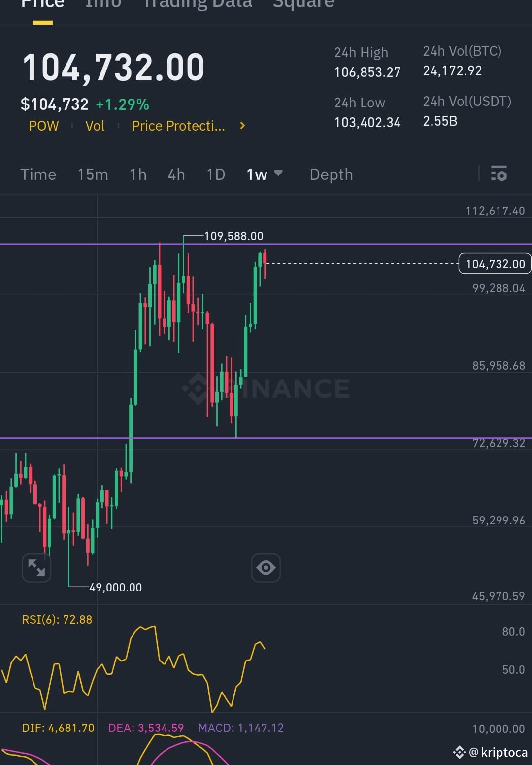The height and width of the screenshot is (765, 532).
Task: Toggle the Vol label under the price
Action: coord(95,126)
